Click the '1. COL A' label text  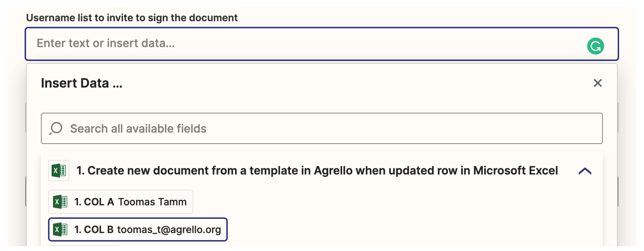tap(94, 202)
